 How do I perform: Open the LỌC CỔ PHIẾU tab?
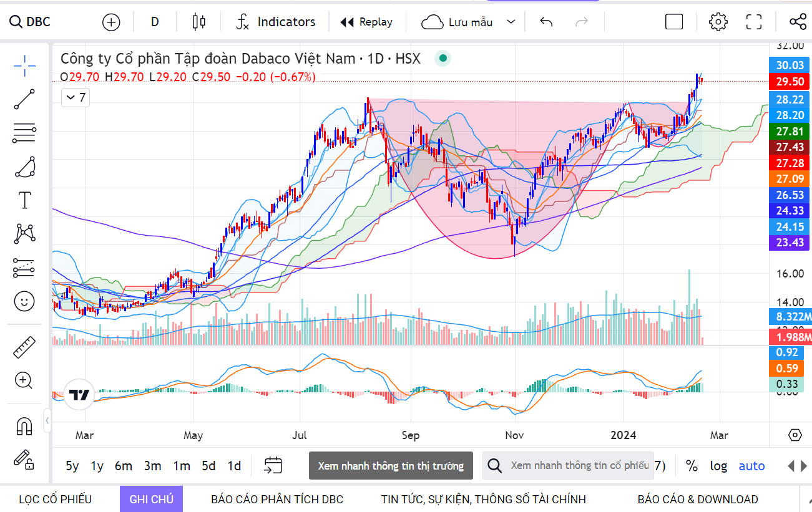[x=55, y=499]
